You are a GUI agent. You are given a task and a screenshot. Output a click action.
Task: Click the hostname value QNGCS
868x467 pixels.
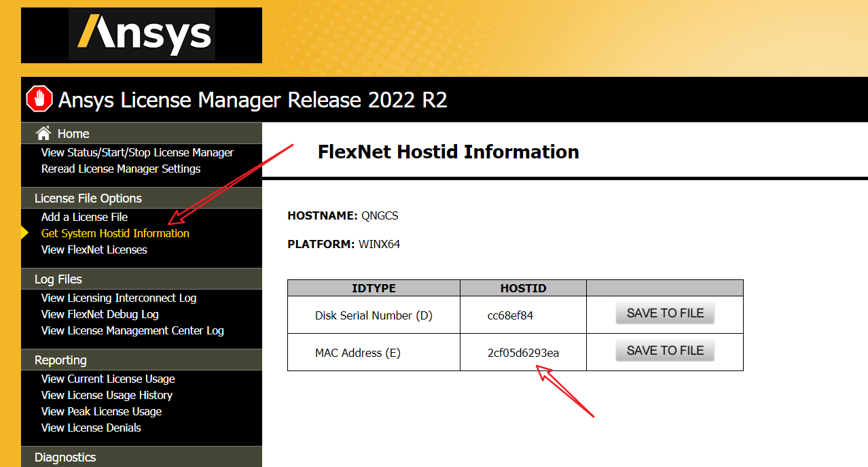click(x=380, y=215)
